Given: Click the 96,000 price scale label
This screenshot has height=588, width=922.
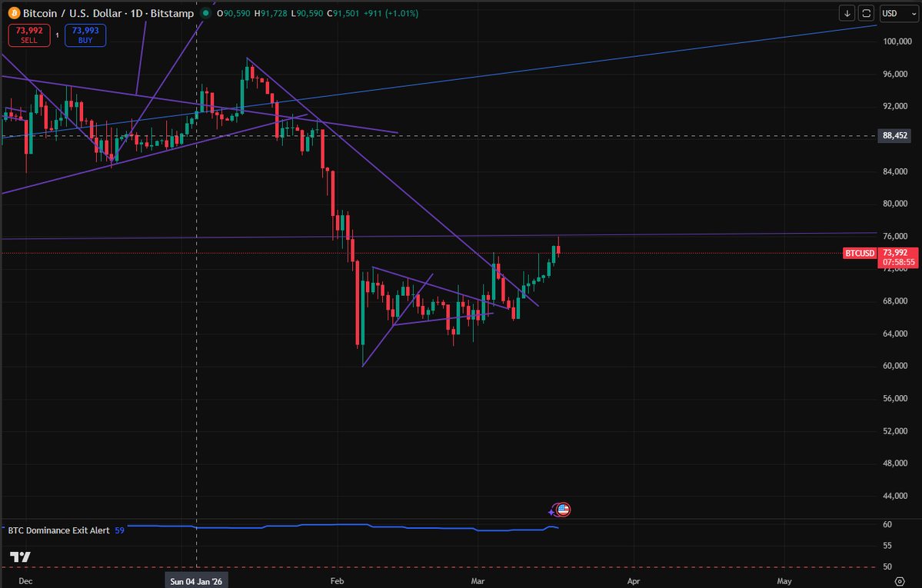Looking at the screenshot, I should tap(895, 74).
